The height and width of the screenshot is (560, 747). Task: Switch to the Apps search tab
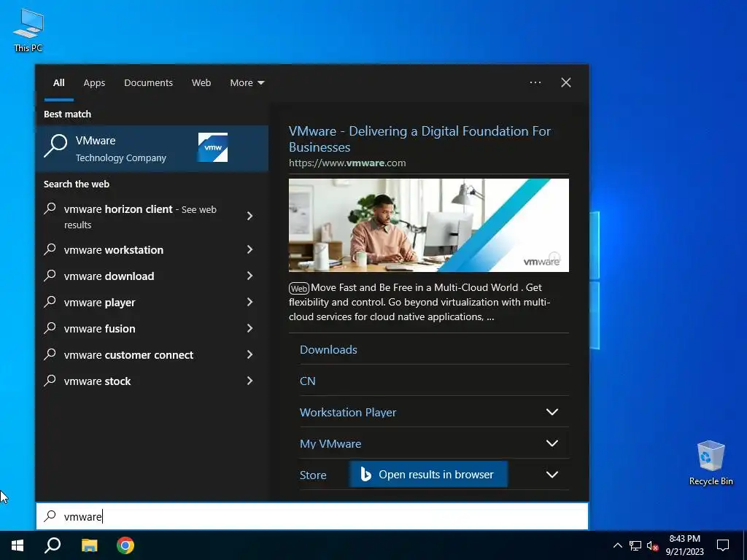click(x=94, y=83)
